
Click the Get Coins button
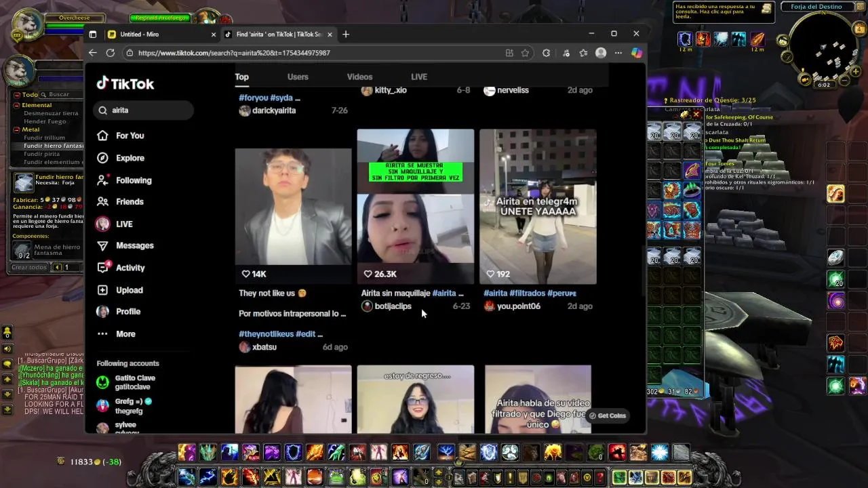[608, 415]
